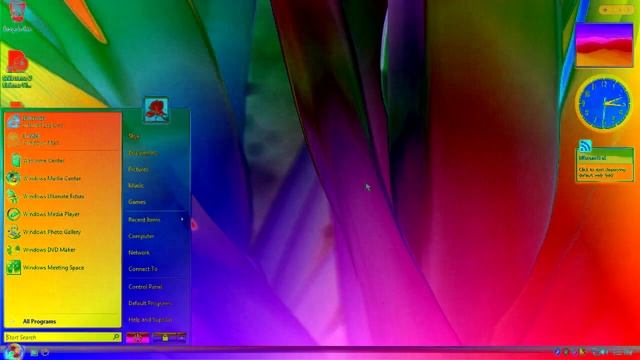Select Connect To in Start menu

(x=143, y=269)
